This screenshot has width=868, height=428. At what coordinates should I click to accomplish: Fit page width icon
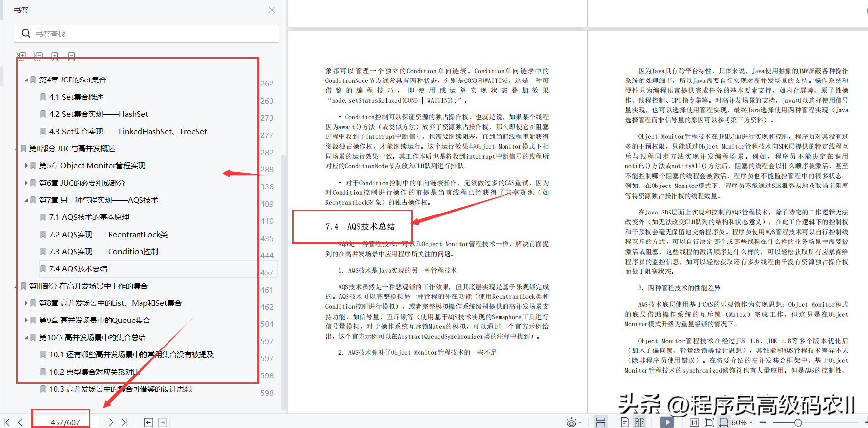click(x=724, y=422)
